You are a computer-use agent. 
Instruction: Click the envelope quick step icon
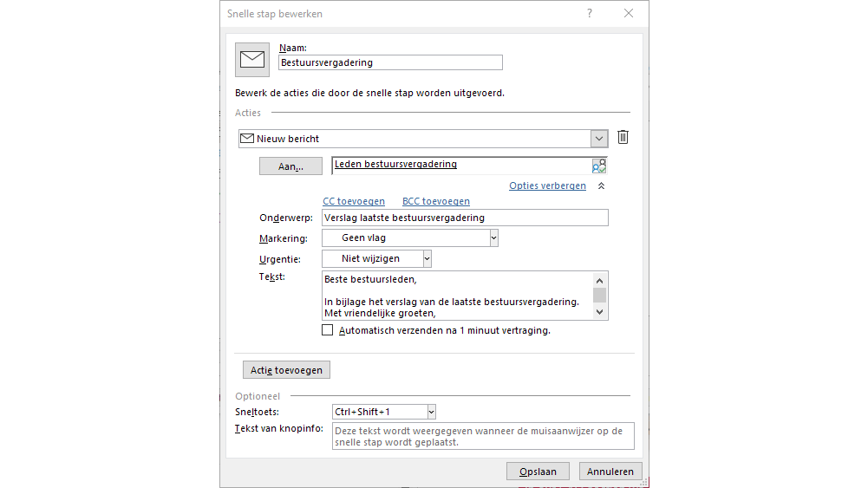(252, 60)
